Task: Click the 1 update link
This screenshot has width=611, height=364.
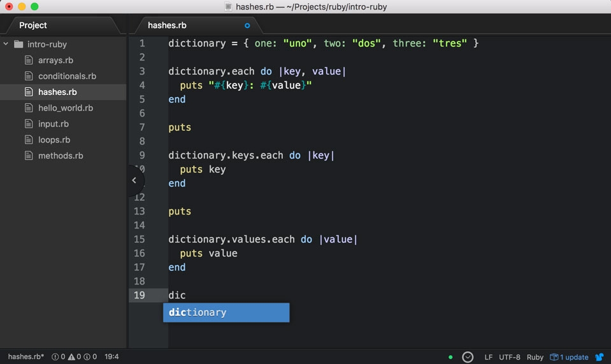Action: 573,357
